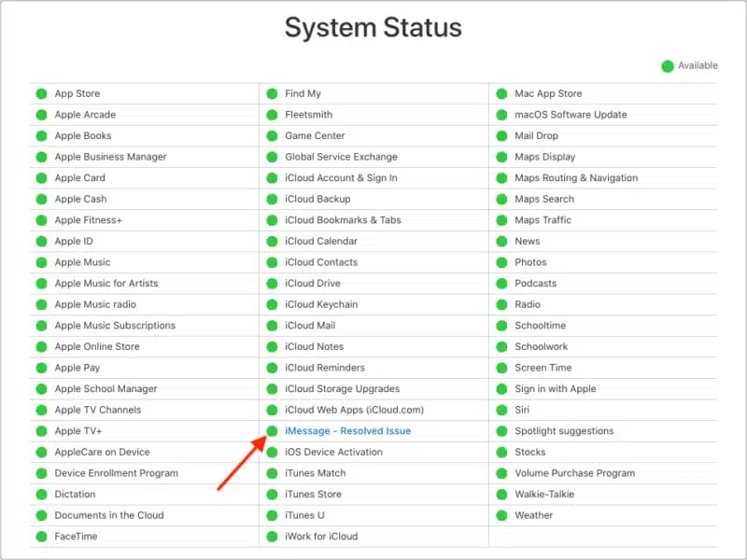Click the Apple Pay status dot
The width and height of the screenshot is (747, 560).
(41, 368)
